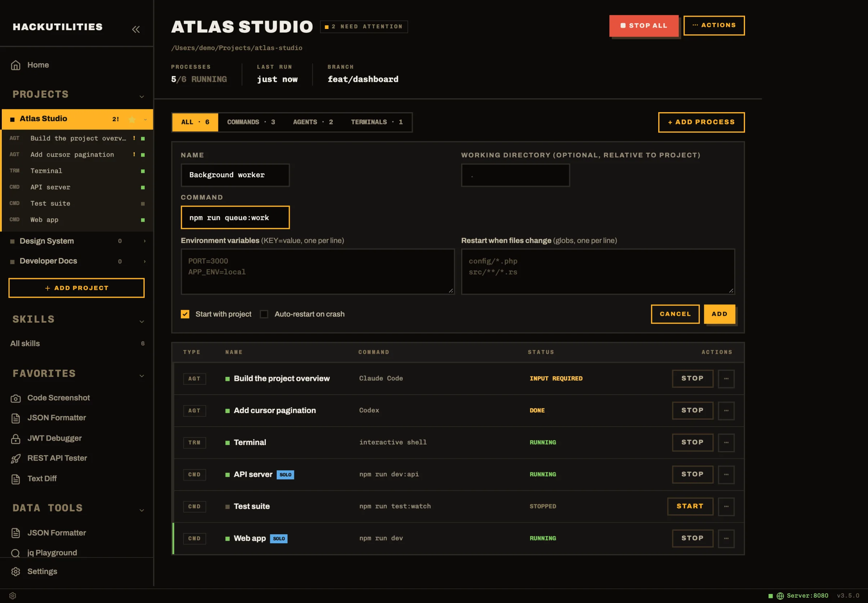Collapse the Atlas Studio project chevron
The image size is (868, 603).
click(x=145, y=119)
